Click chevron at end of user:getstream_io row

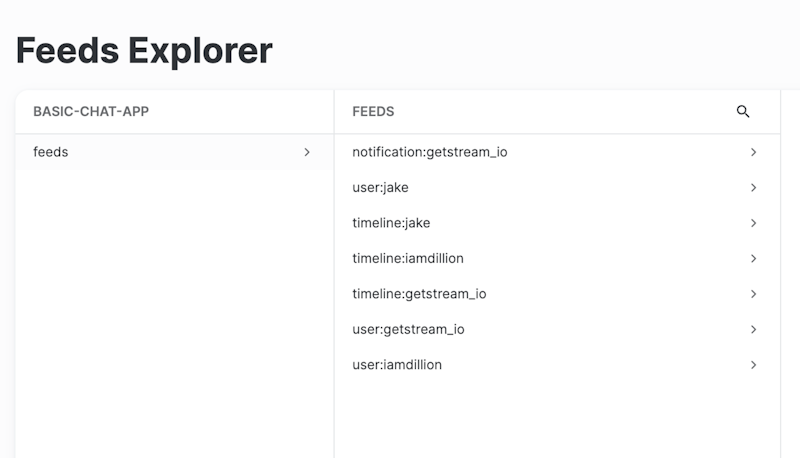point(753,329)
